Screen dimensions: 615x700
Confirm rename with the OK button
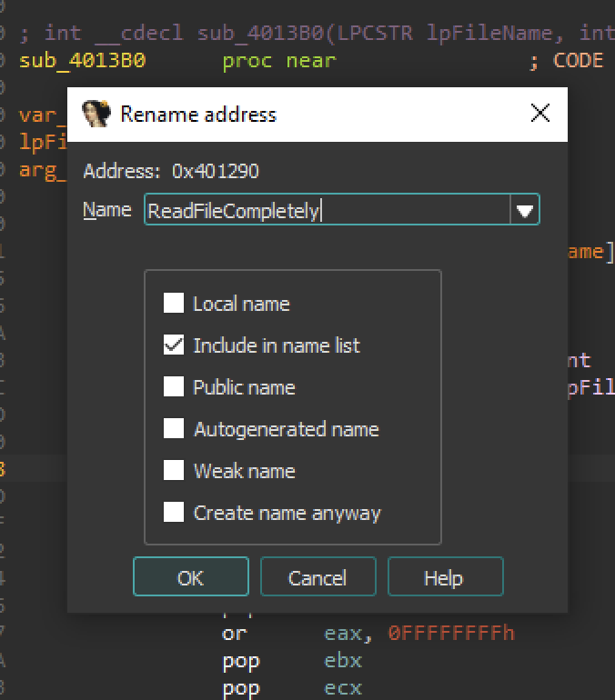coord(191,576)
